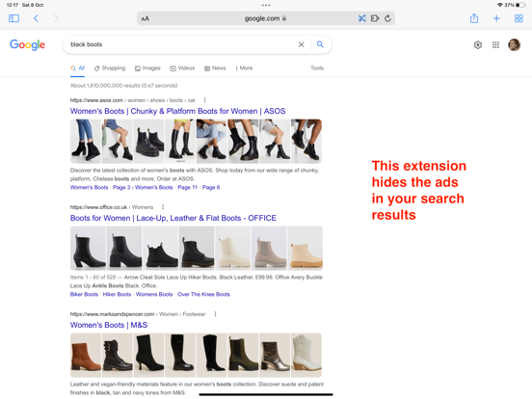
Task: Open the first OFFICE black heeled boot thumbnail
Action: pos(88,249)
